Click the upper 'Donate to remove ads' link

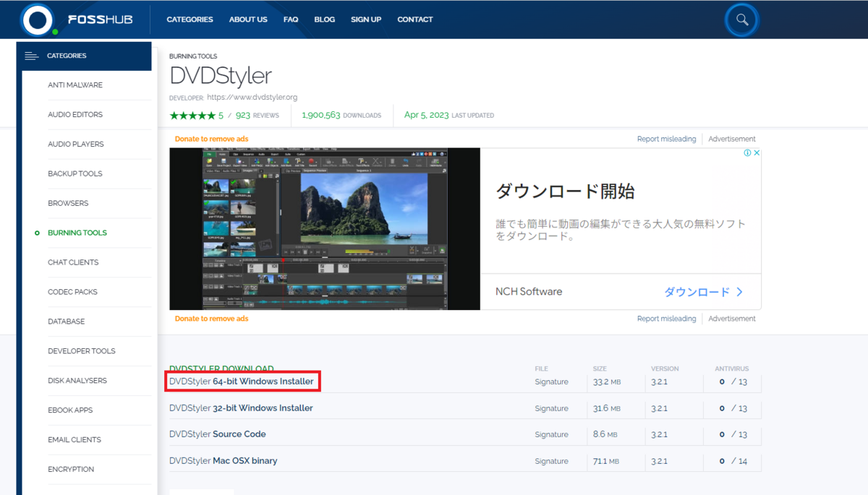click(x=211, y=139)
